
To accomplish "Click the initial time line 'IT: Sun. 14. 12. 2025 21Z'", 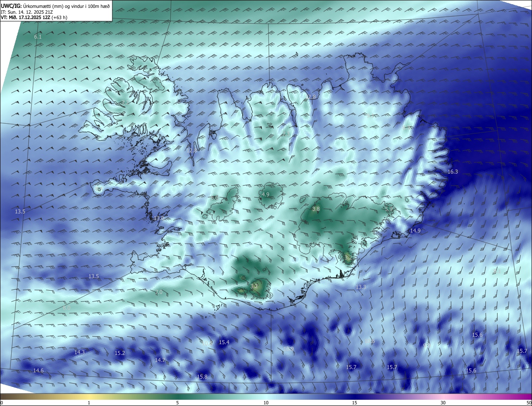I will (x=27, y=12).
